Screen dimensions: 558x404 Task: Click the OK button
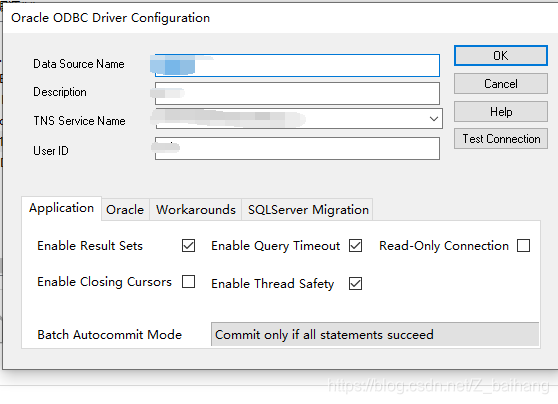[x=500, y=56]
